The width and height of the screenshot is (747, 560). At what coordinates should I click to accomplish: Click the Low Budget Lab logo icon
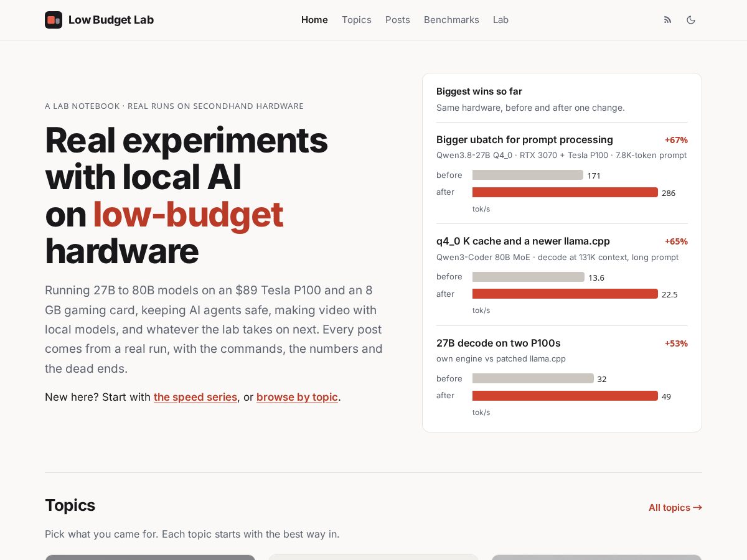click(54, 20)
